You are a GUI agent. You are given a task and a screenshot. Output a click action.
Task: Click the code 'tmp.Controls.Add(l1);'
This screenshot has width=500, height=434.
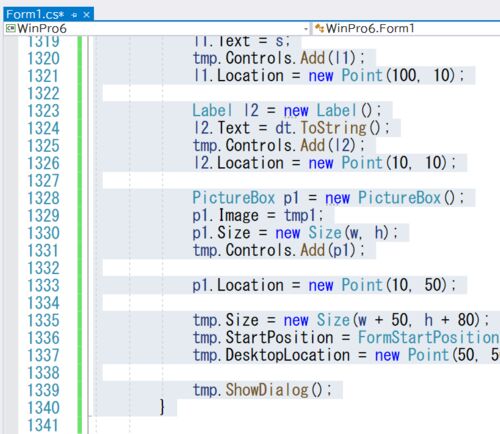tap(279, 58)
